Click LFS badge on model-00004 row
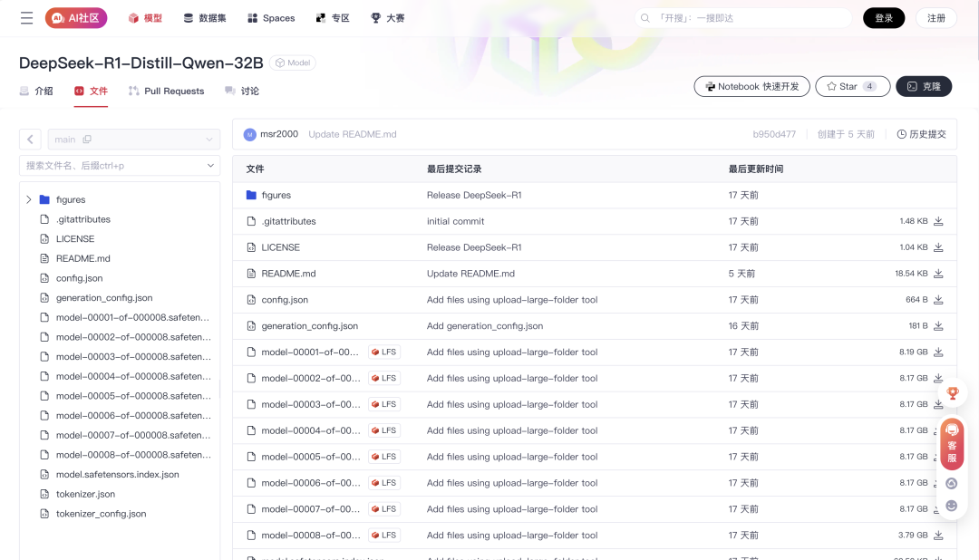 coord(384,430)
